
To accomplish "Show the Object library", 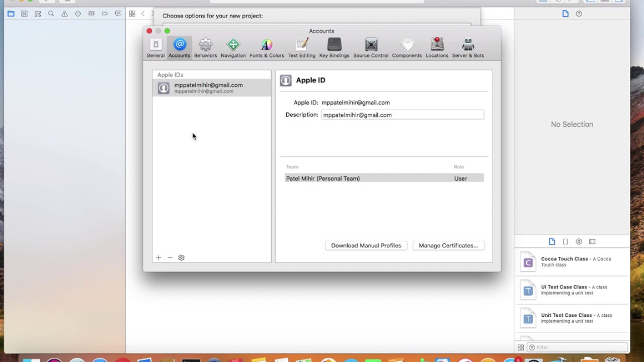I will [579, 241].
